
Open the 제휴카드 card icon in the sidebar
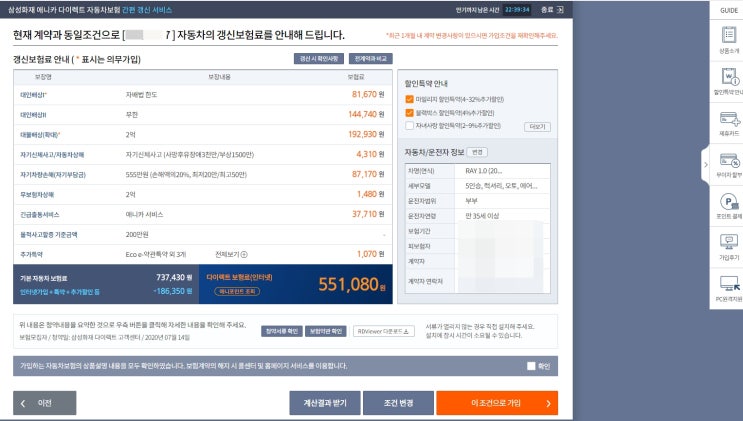(730, 119)
